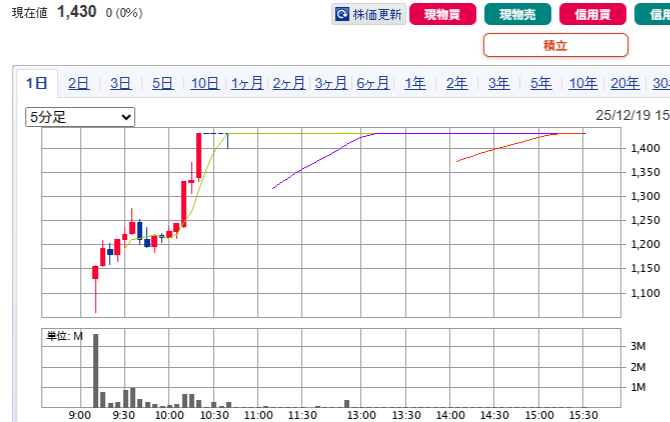Screen dimensions: 670x422
Task: Switch chart to the 5年 tab
Action: pos(541,83)
